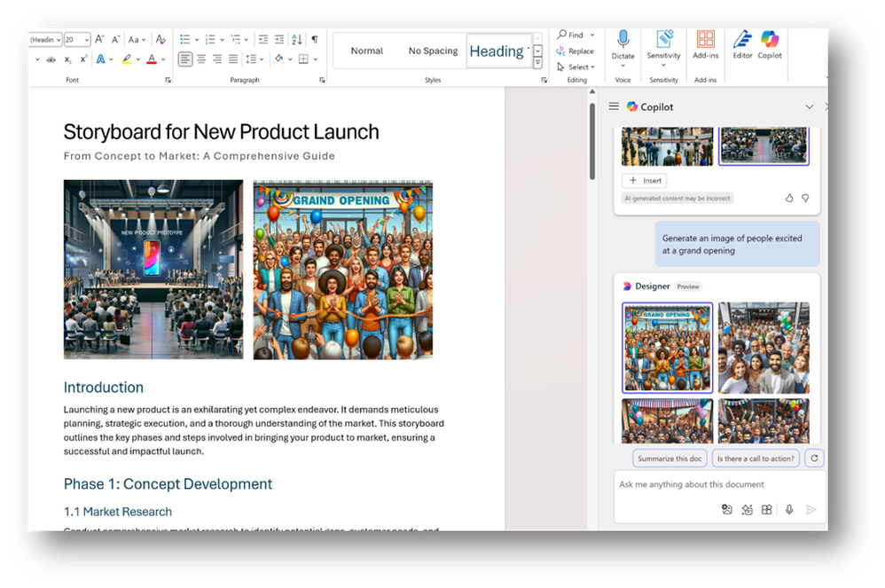Apply Text Effects to selection
The image size is (885, 588).
[100, 59]
